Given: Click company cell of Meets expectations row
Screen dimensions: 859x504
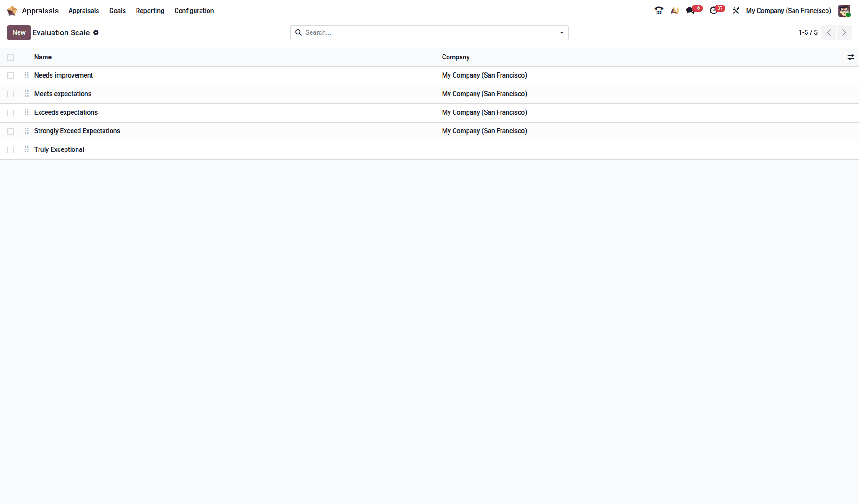Looking at the screenshot, I should click(x=484, y=94).
